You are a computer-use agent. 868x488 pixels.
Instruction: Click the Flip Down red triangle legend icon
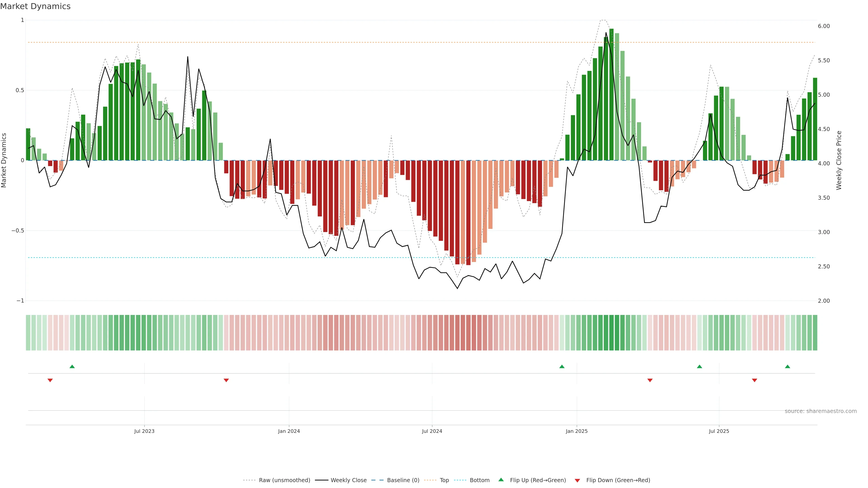point(577,480)
